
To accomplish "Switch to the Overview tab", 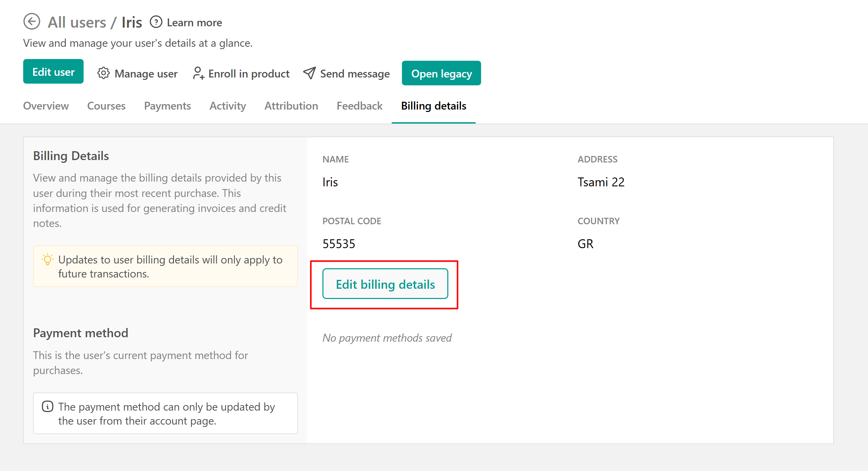I will click(46, 106).
